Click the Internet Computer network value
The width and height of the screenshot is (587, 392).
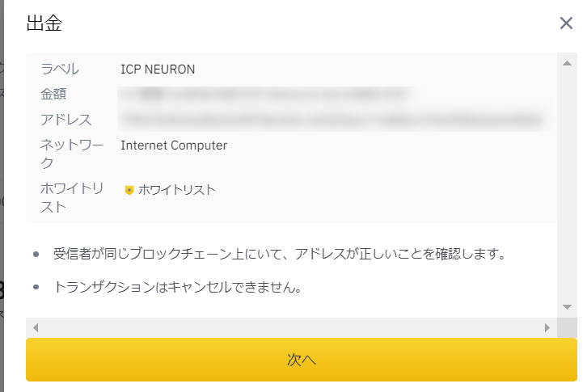(x=174, y=145)
